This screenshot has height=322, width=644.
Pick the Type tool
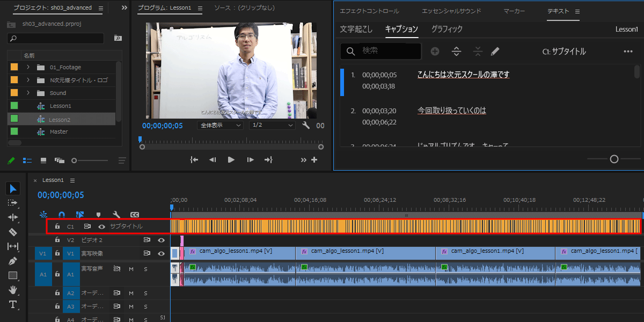click(13, 305)
